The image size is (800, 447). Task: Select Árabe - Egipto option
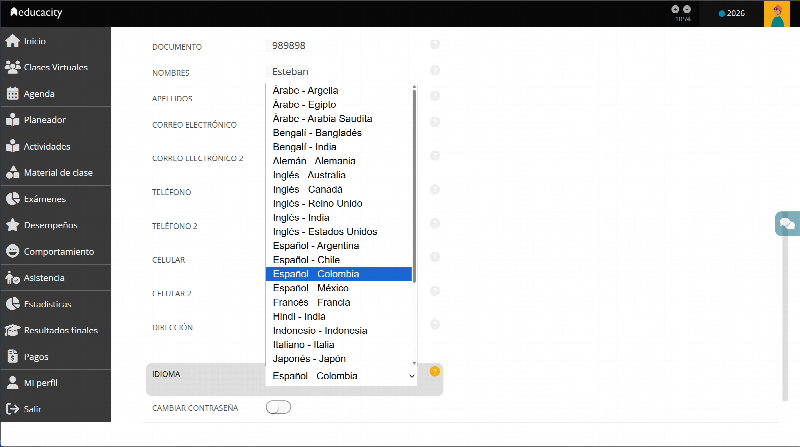click(x=339, y=105)
